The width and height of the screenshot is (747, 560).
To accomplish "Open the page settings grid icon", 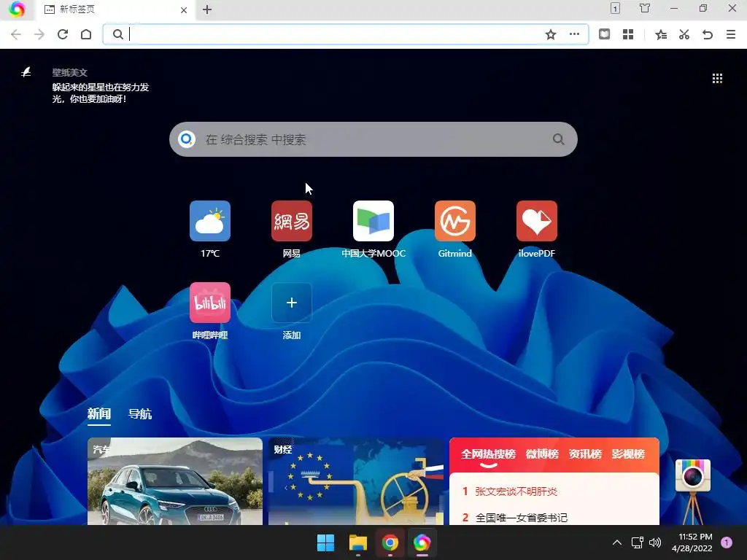I will pyautogui.click(x=718, y=79).
